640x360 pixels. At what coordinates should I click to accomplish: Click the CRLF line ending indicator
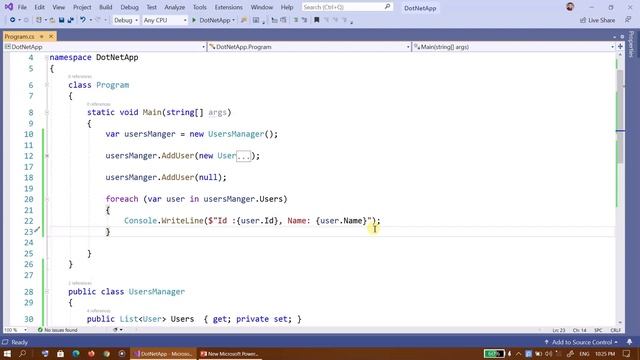click(616, 330)
